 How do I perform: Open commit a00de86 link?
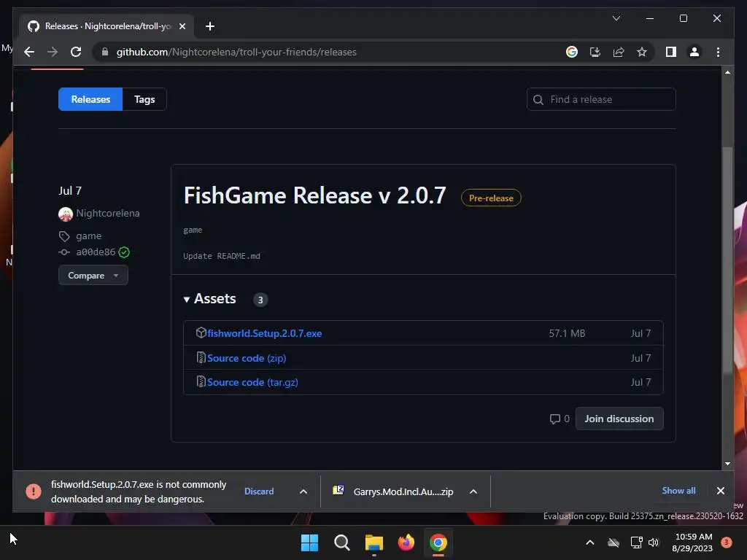pos(96,252)
